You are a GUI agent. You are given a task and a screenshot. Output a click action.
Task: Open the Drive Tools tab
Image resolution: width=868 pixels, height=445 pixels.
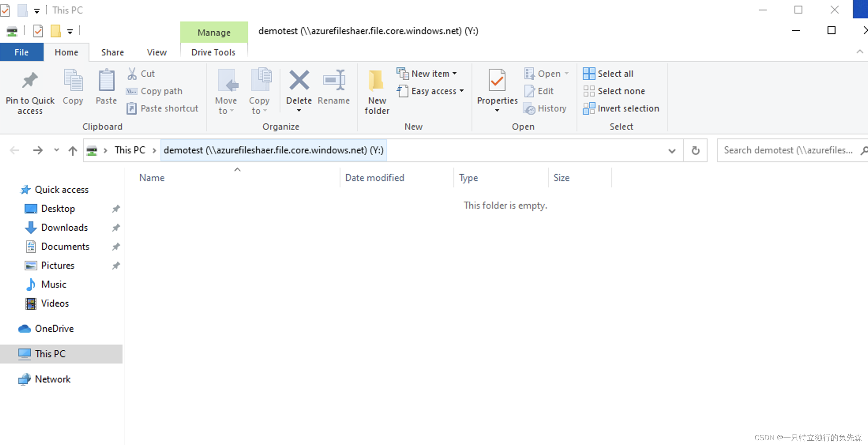click(x=213, y=52)
